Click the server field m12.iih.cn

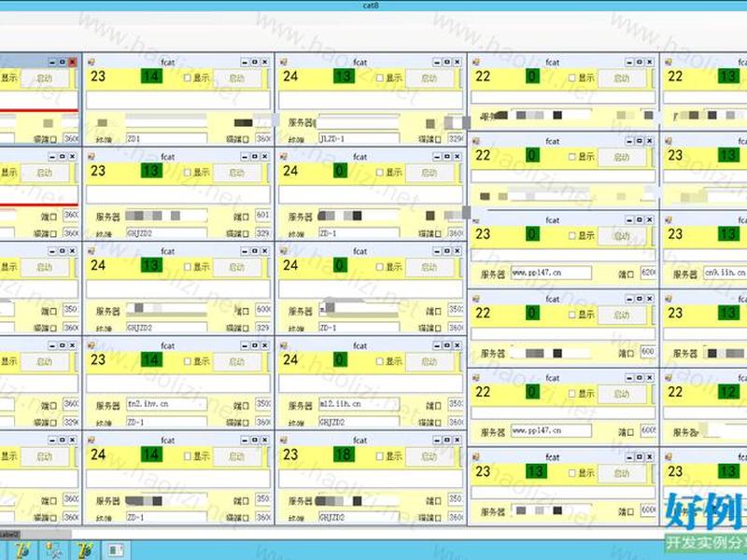tap(359, 404)
